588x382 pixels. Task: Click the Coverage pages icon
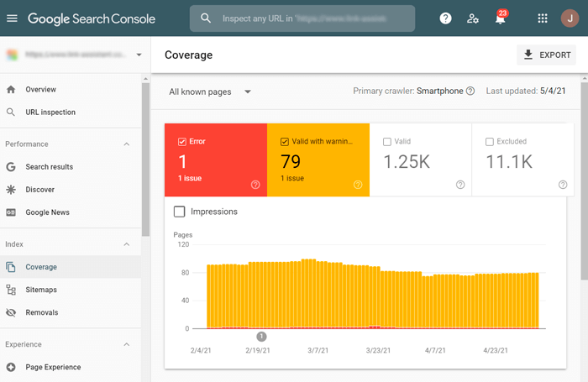tap(11, 267)
